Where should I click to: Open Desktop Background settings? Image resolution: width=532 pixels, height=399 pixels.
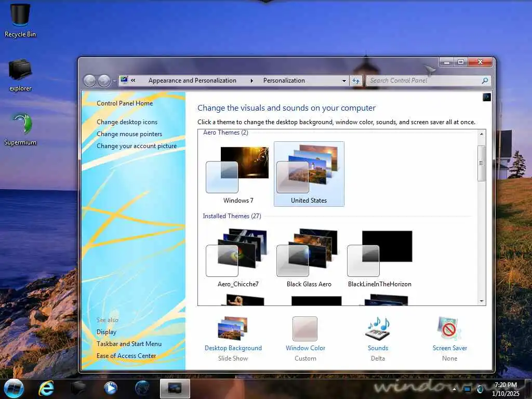click(x=233, y=338)
